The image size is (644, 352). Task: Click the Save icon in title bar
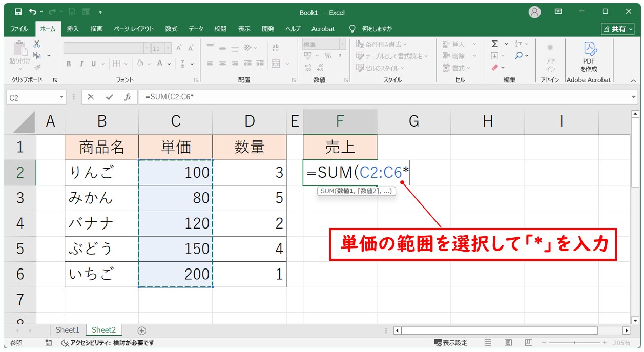pos(18,12)
